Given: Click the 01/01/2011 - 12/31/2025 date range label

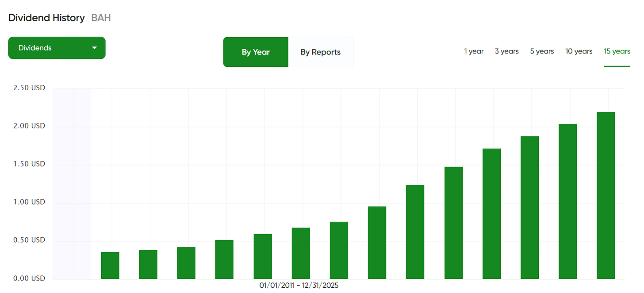Looking at the screenshot, I should click(x=299, y=285).
